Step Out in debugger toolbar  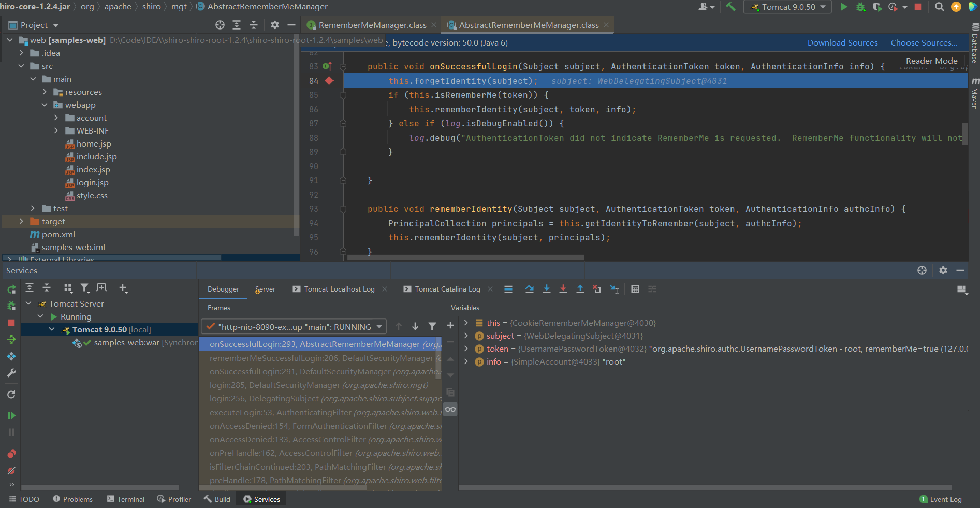580,289
